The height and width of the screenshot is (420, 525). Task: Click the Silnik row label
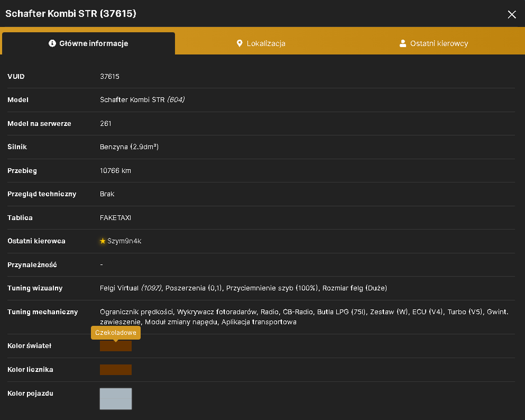pyautogui.click(x=17, y=147)
